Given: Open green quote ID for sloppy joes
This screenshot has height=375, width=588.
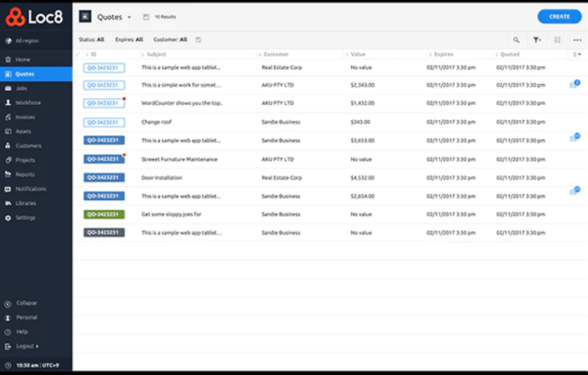Looking at the screenshot, I should (104, 214).
